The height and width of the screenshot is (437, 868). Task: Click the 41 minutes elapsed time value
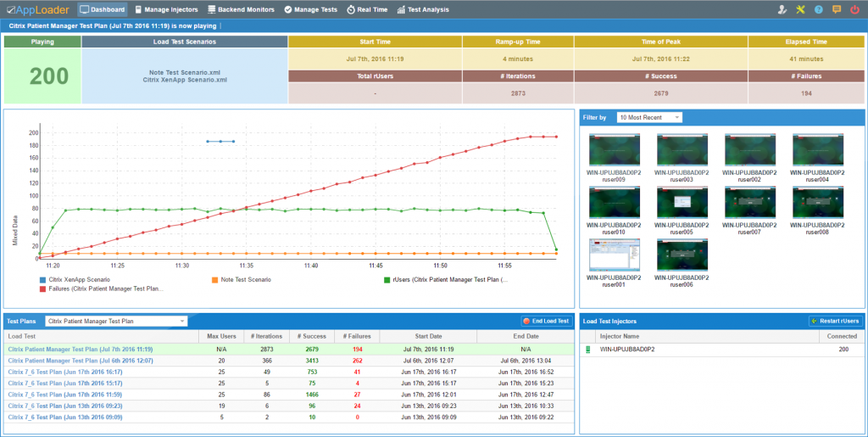pyautogui.click(x=806, y=59)
